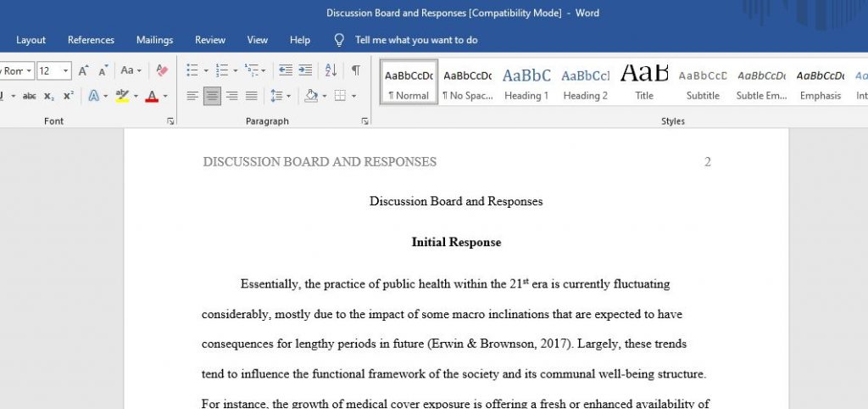Click the citation Erwin & Brownson, 2017
Screen dimensions: 868x409
(501, 345)
